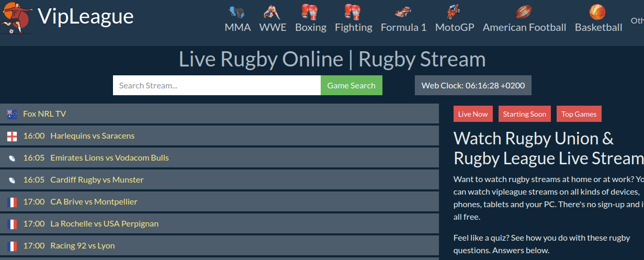Click the MotoGP motorcycle icon

click(x=454, y=12)
